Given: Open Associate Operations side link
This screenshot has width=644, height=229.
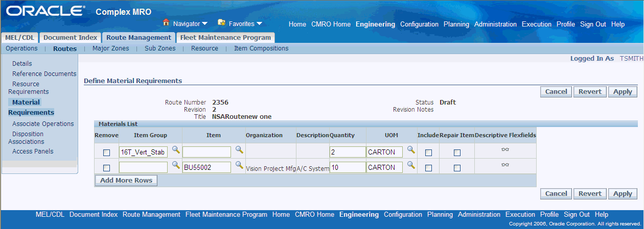Looking at the screenshot, I should [43, 124].
